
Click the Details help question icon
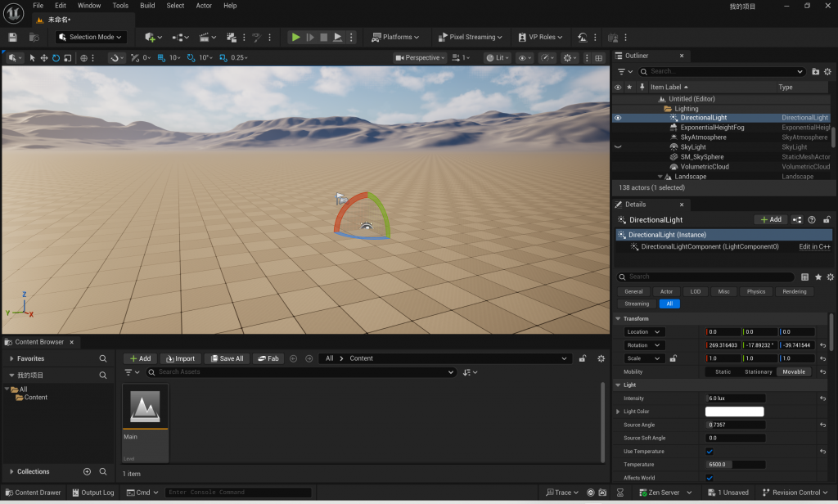[811, 219]
